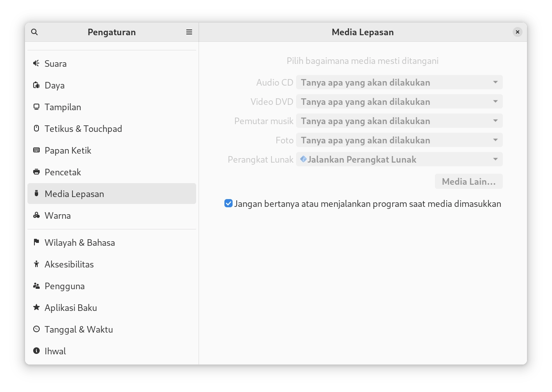Open the Warna settings panel

[58, 215]
